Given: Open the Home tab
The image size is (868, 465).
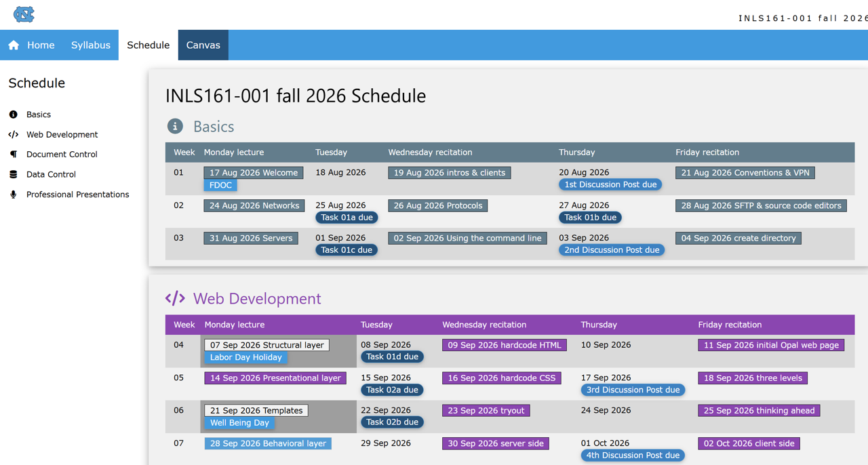Looking at the screenshot, I should pyautogui.click(x=31, y=45).
